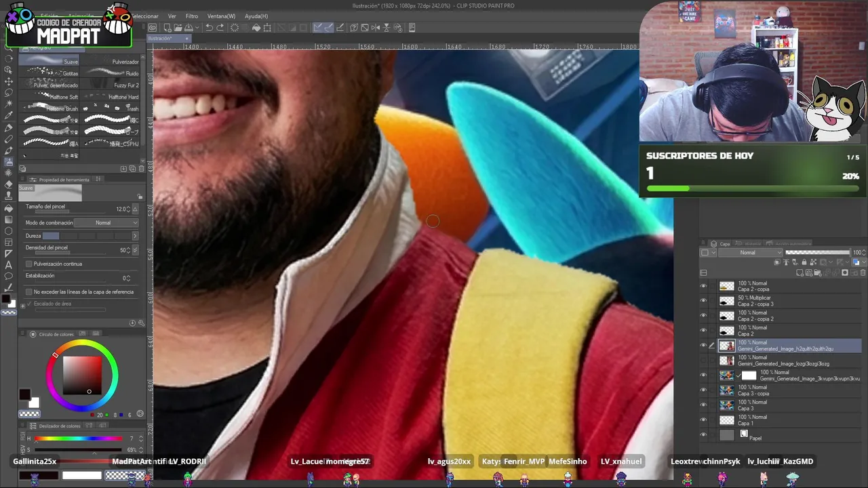
Task: Toggle visibility of Capa 1 layer
Action: pos(703,420)
